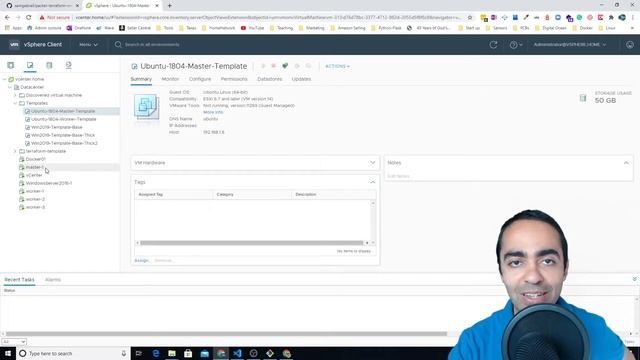Image resolution: width=640 pixels, height=360 pixels.
Task: Open the vSphere Menu dropdown
Action: pyautogui.click(x=89, y=44)
